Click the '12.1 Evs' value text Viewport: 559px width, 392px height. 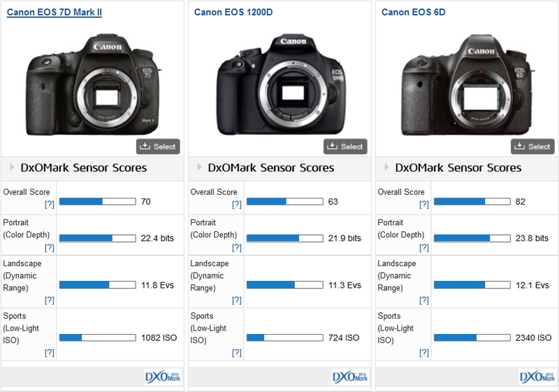point(532,285)
